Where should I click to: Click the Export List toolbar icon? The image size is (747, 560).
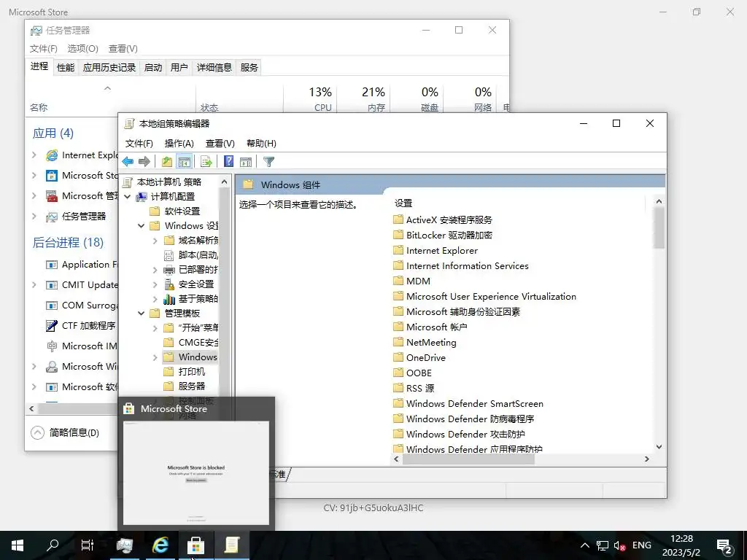[x=206, y=162]
